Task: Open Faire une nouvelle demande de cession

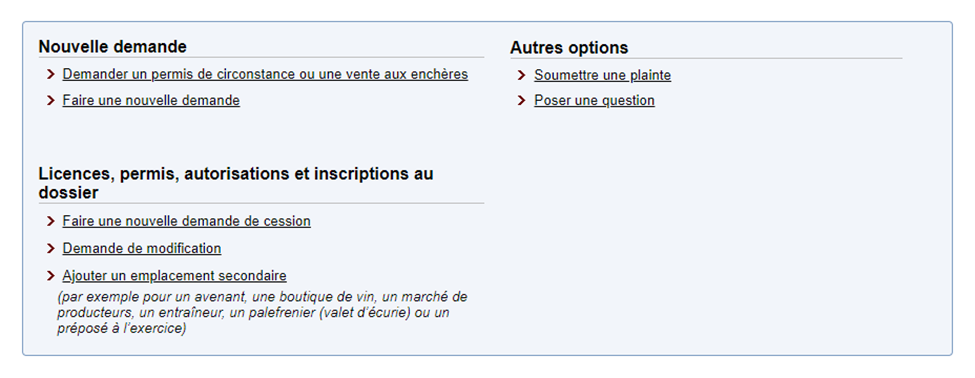Action: click(187, 221)
